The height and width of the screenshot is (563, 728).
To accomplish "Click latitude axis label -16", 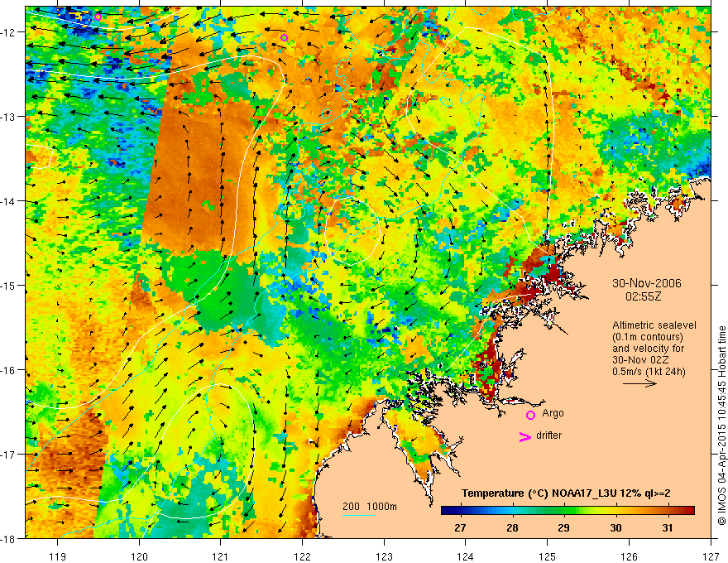I will (8, 370).
